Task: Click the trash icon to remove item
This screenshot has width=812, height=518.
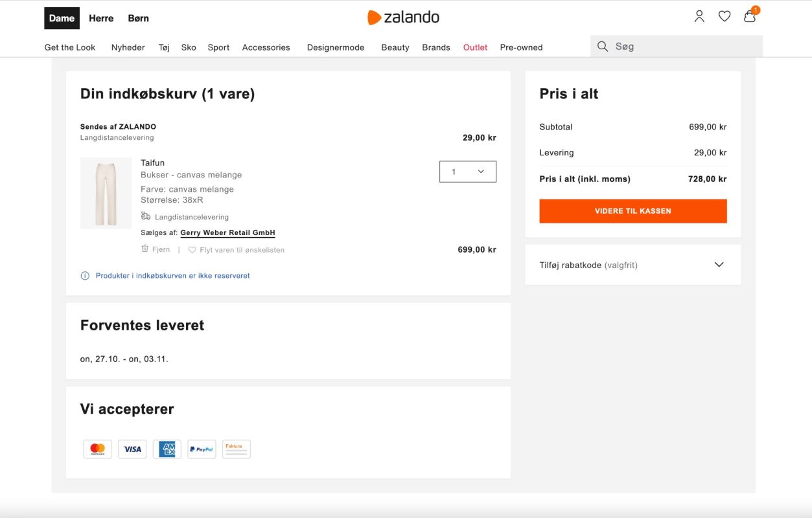Action: pyautogui.click(x=145, y=249)
